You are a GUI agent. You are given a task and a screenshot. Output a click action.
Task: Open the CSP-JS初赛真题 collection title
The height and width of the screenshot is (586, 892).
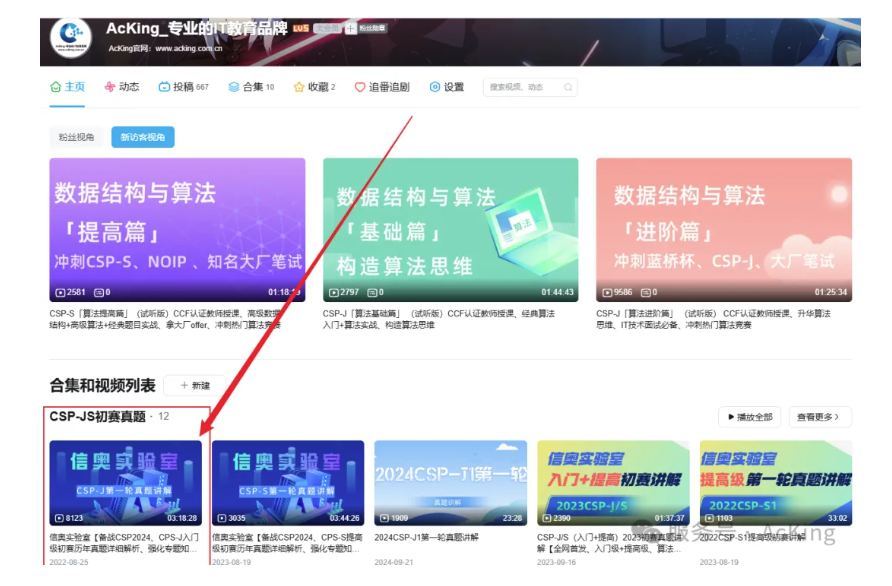(98, 416)
